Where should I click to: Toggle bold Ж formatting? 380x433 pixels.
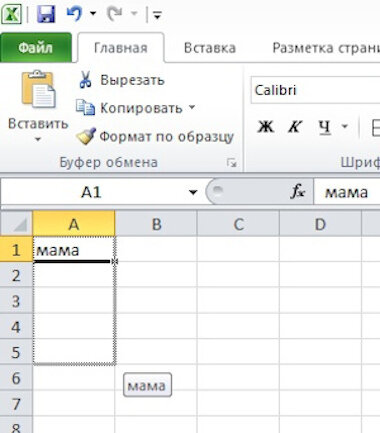[x=266, y=127]
